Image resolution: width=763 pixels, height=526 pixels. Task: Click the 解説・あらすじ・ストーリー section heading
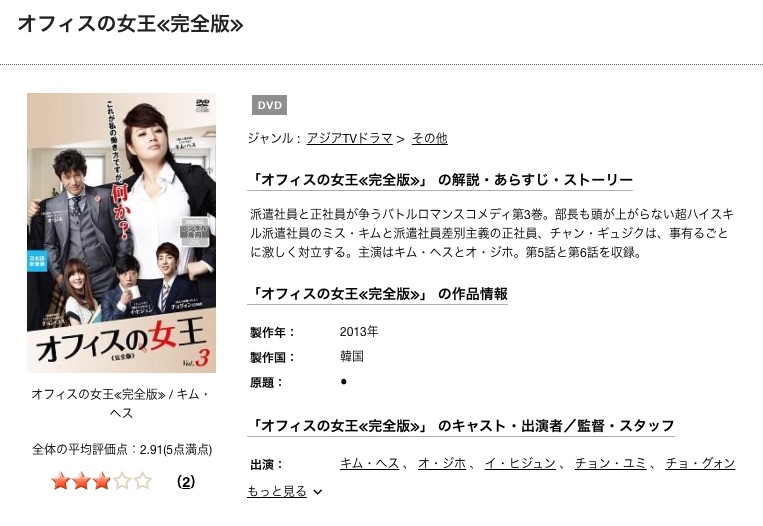click(x=440, y=180)
